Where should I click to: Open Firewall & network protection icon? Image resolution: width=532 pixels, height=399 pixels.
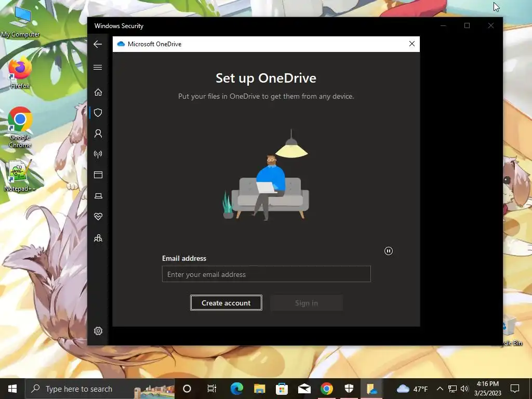point(98,154)
